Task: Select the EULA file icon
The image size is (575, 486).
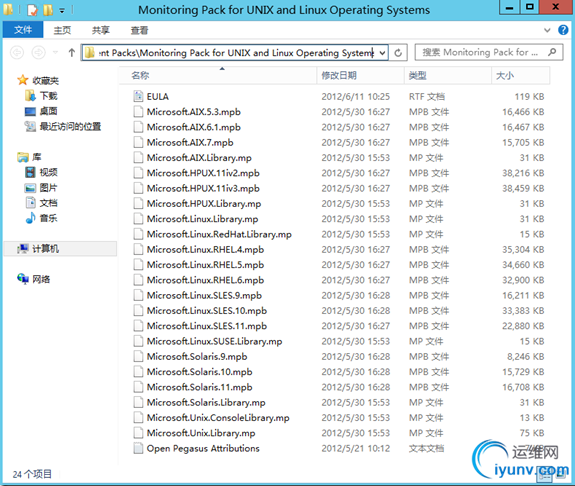Action: 138,96
